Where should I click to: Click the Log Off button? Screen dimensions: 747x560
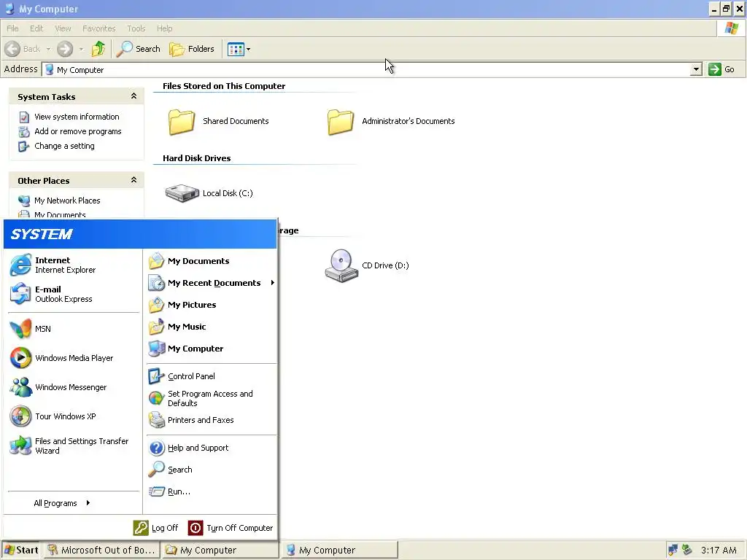156,528
